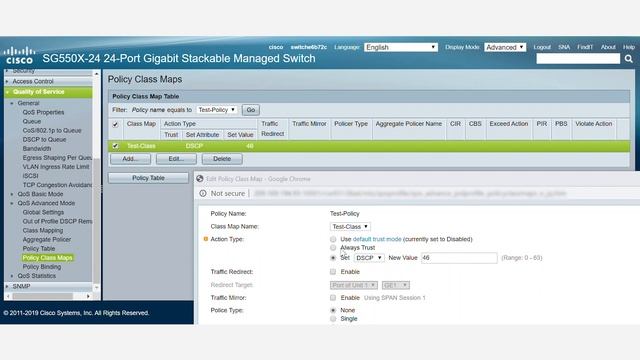
Task: Open Policy Class Maps sidebar item
Action: coord(47,258)
